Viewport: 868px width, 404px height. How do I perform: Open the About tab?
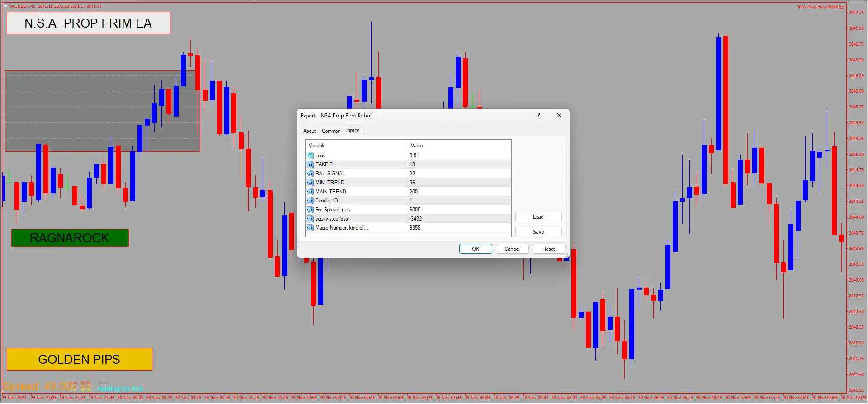tap(310, 131)
